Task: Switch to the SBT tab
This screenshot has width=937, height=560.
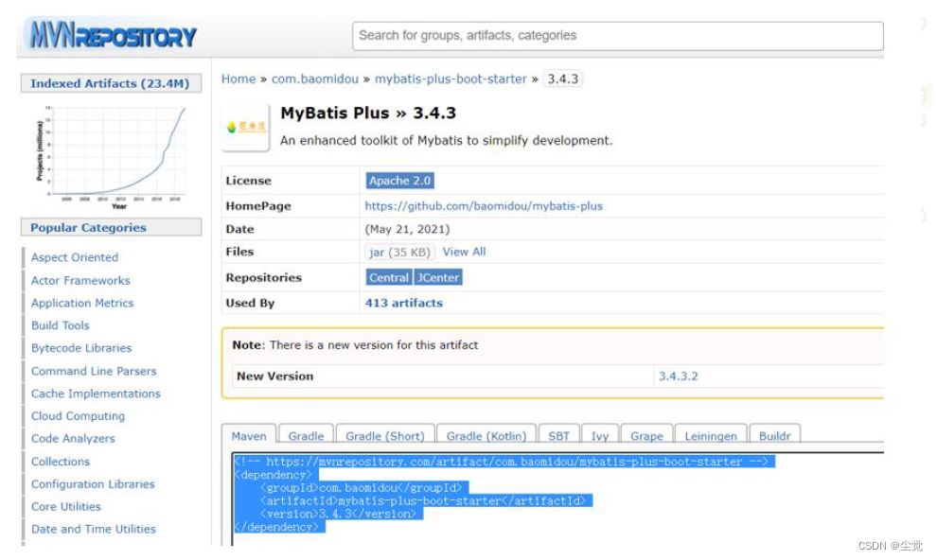Action: pyautogui.click(x=558, y=436)
